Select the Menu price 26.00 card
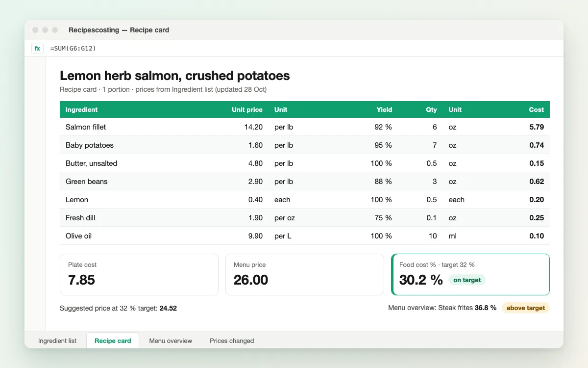This screenshot has width=588, height=368. [x=305, y=274]
